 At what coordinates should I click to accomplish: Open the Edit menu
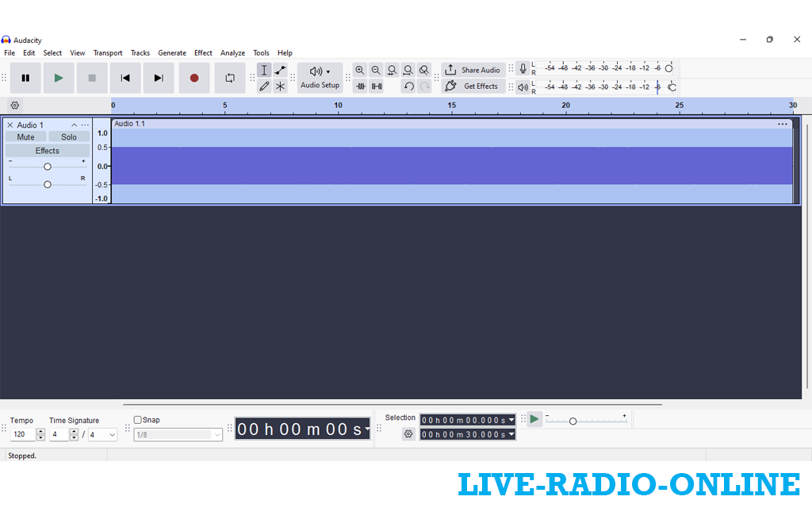(x=29, y=53)
